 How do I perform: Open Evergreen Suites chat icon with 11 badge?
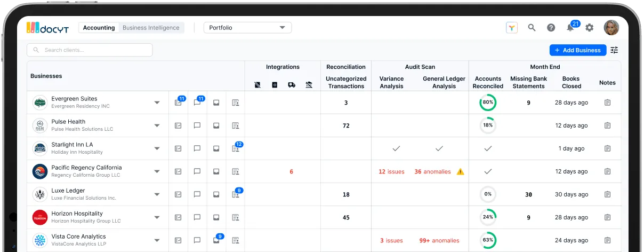(198, 102)
